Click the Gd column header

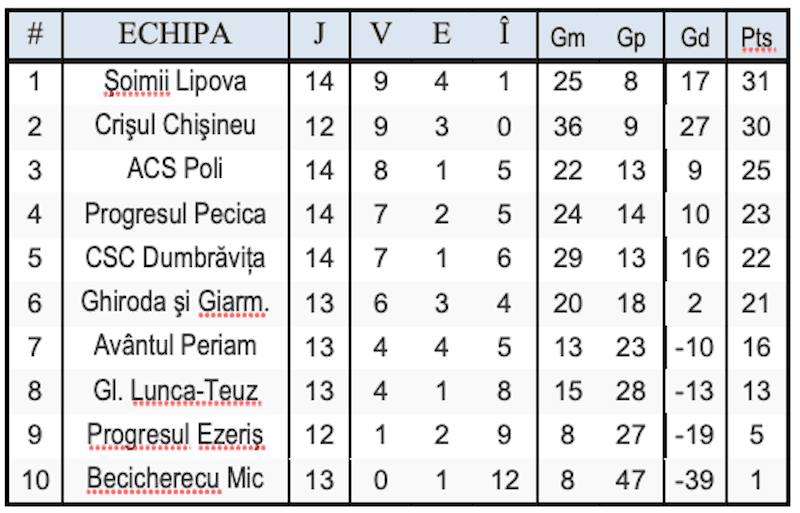tap(694, 37)
